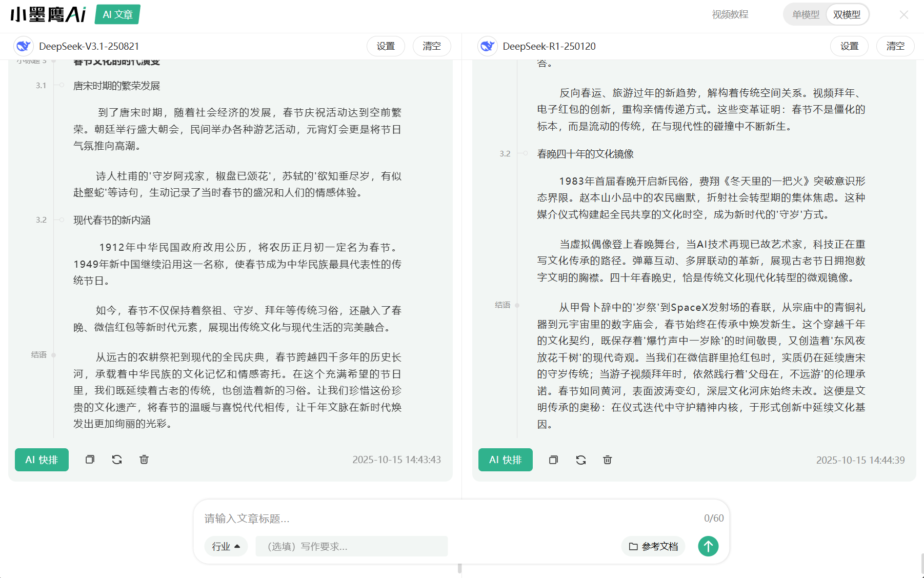
Task: Copy the DeepSeek-V3.1 article output
Action: (90, 460)
